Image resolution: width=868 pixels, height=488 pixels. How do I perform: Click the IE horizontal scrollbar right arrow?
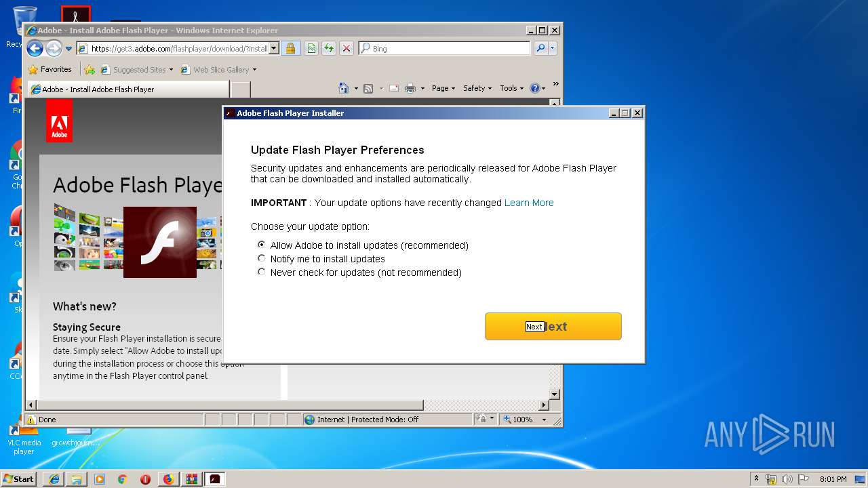point(543,405)
